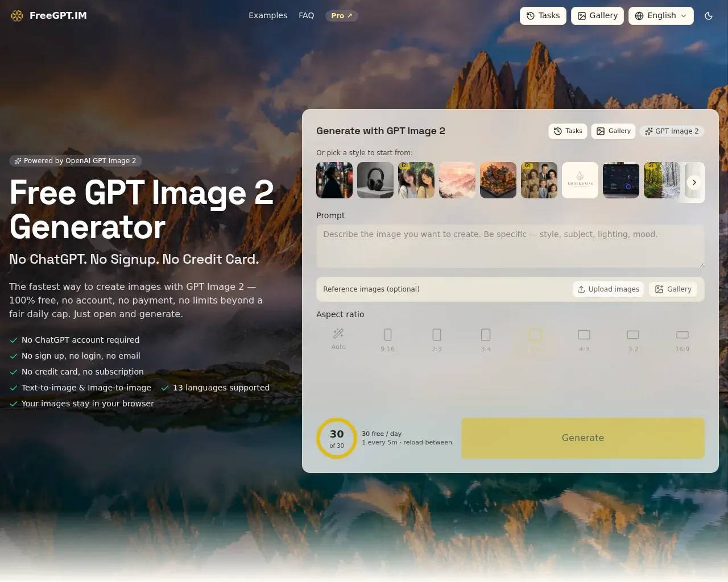Click the "Generate with GPT Image 2" panel title
The image size is (728, 582).
tap(380, 131)
